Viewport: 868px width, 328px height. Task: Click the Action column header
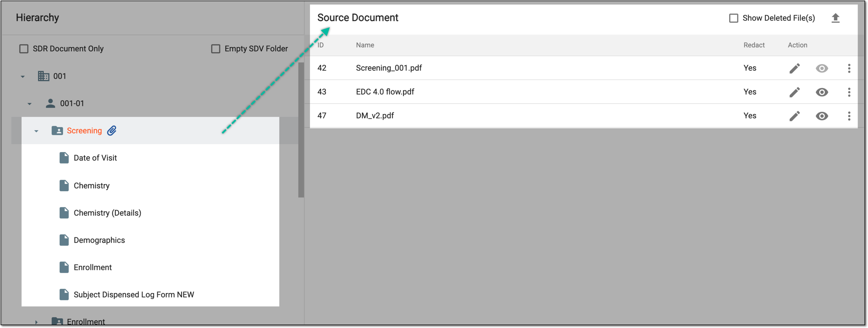click(x=797, y=45)
